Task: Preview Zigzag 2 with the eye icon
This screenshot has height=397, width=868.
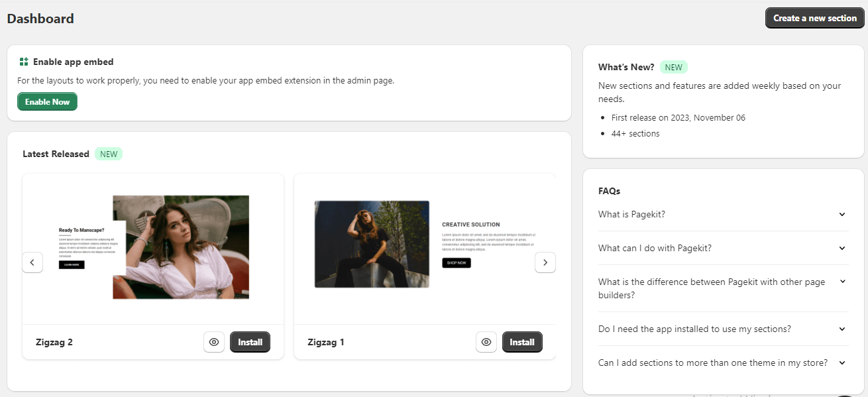Action: click(214, 342)
